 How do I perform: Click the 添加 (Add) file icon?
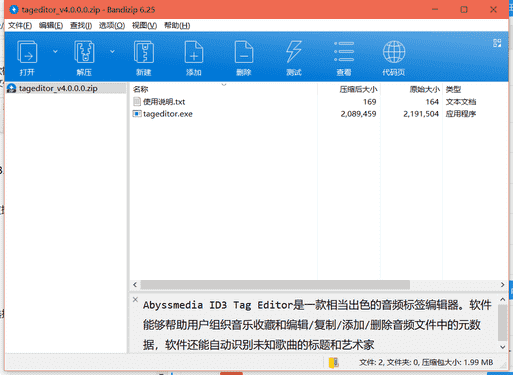(x=194, y=52)
